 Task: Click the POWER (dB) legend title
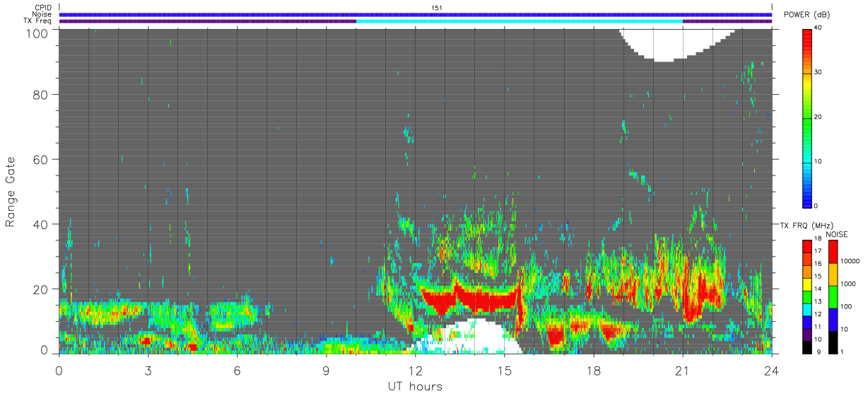point(807,15)
